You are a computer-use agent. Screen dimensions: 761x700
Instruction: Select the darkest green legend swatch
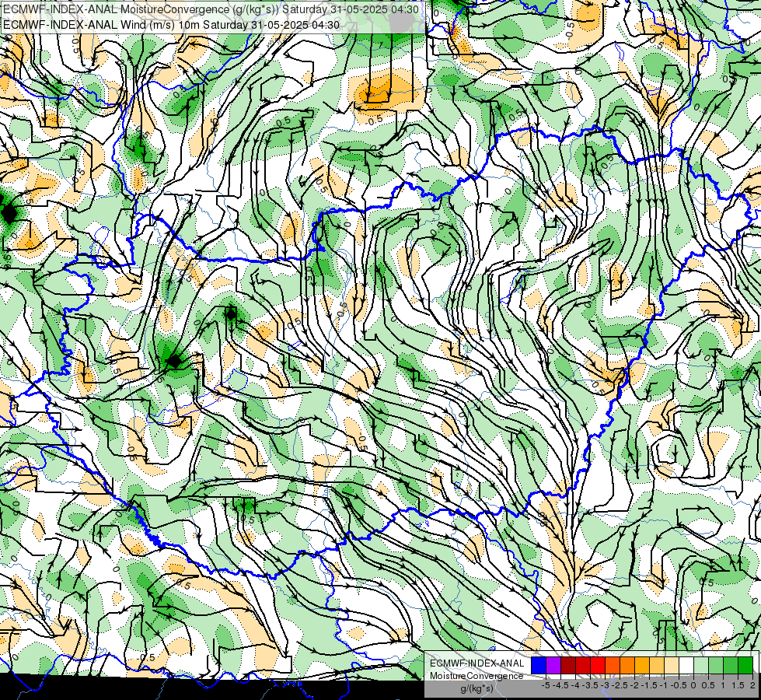click(x=745, y=665)
